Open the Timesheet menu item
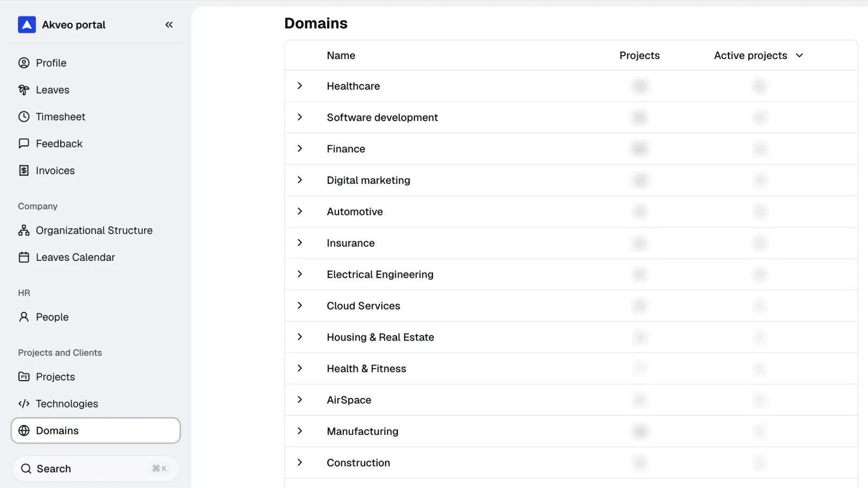 point(95,117)
